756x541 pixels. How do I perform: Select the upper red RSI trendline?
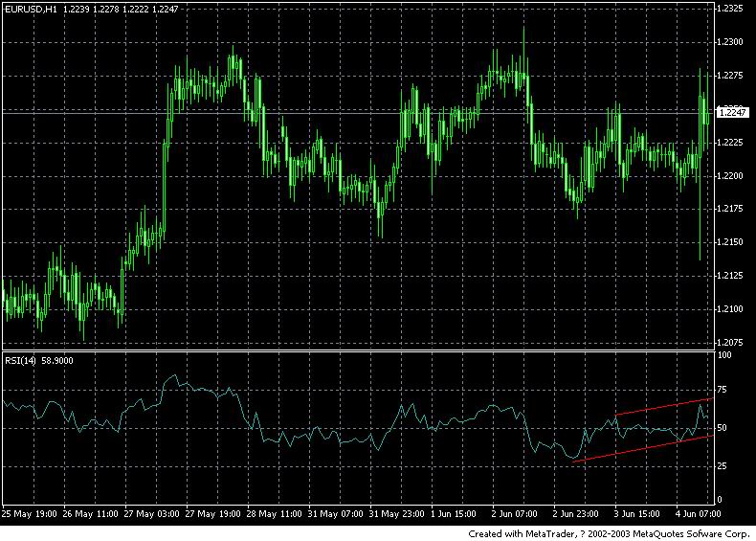[664, 406]
